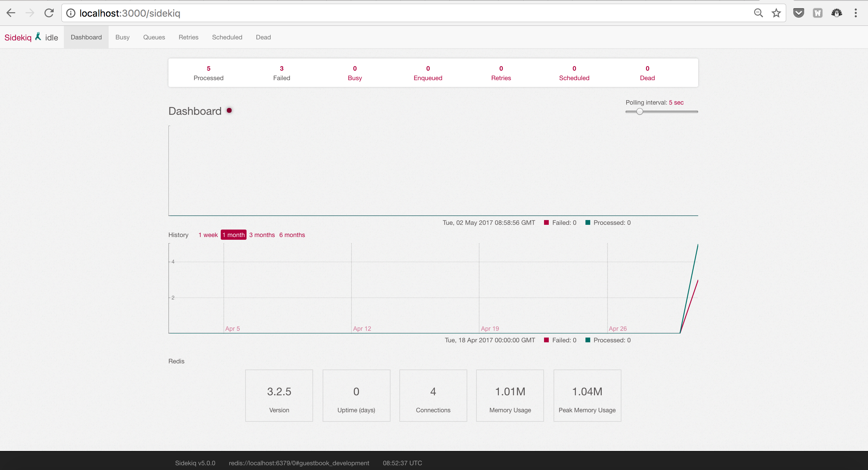Click the Sidekiq v5.0.0 footer text
Image resolution: width=868 pixels, height=470 pixels.
[195, 463]
